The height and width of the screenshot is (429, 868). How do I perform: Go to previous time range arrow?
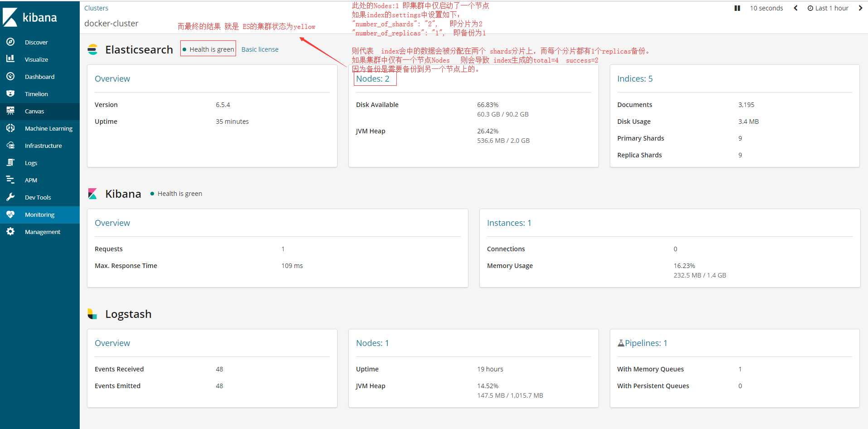(x=796, y=8)
